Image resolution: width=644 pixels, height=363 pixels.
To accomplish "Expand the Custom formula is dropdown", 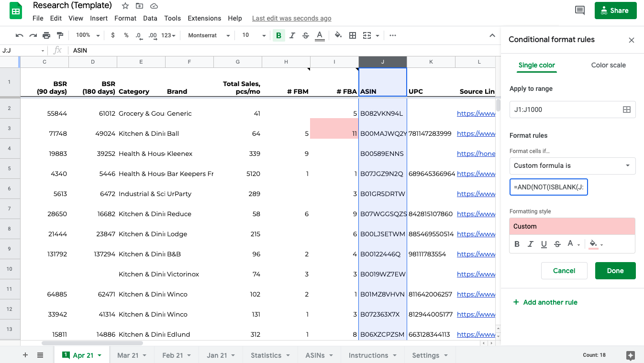I will 572,165.
